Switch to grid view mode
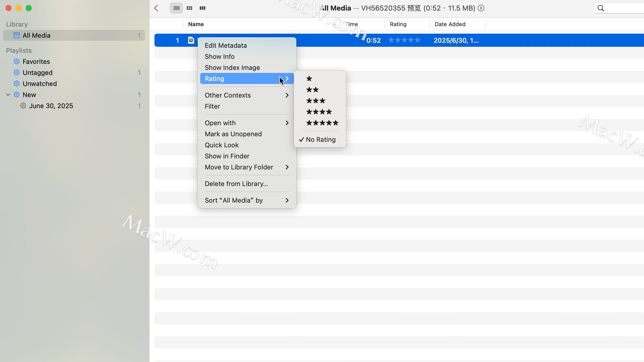Viewport: 644px width, 362px height. coord(190,8)
